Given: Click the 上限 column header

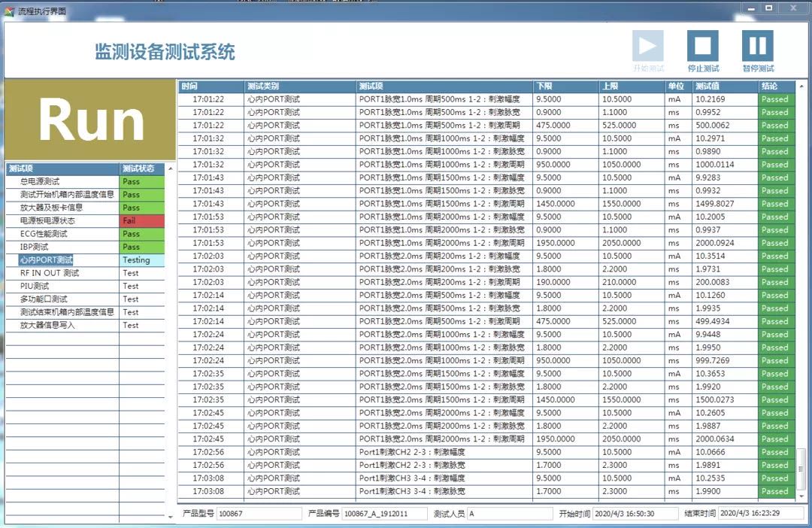Looking at the screenshot, I should pos(632,86).
